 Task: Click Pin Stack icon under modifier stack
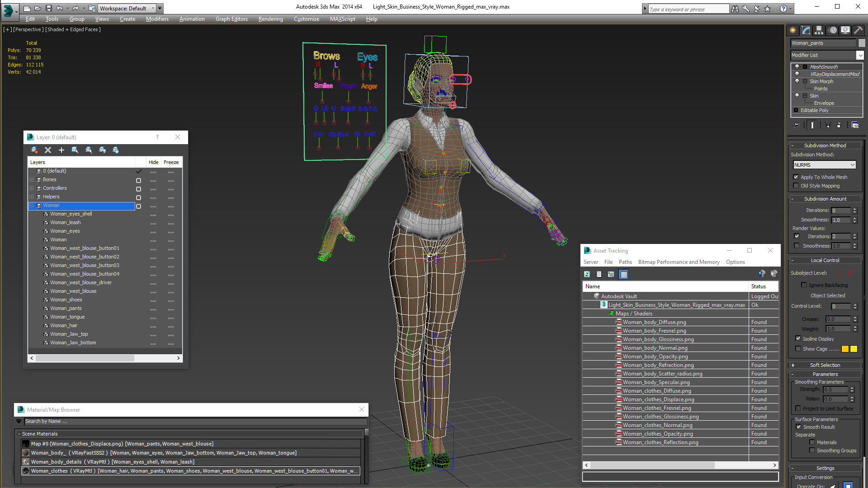click(x=797, y=125)
